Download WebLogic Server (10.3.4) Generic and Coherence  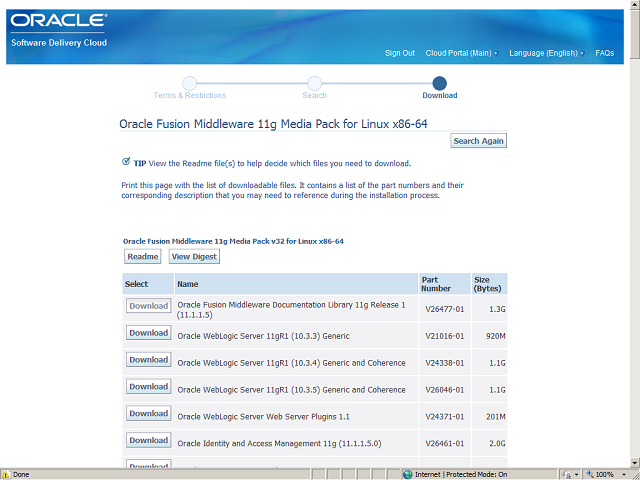(149, 360)
